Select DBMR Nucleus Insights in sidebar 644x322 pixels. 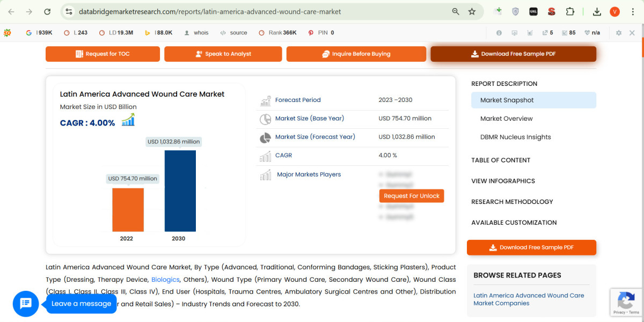click(515, 137)
